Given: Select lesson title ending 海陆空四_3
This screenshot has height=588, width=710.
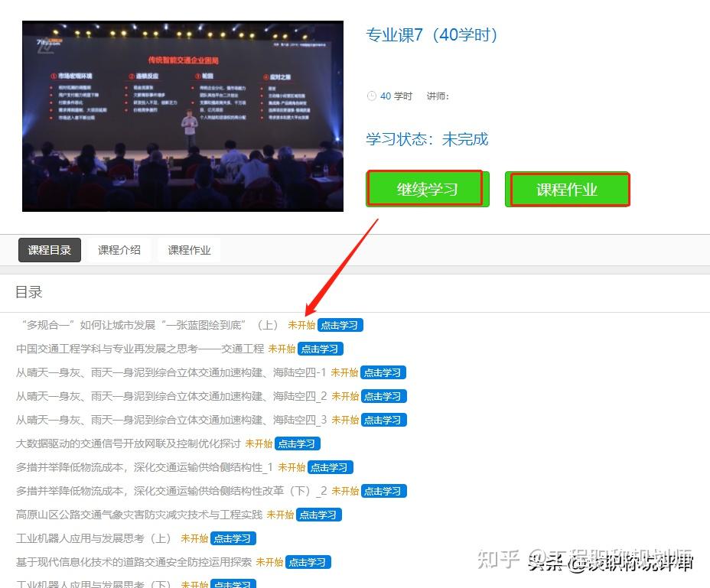Looking at the screenshot, I should 171,420.
